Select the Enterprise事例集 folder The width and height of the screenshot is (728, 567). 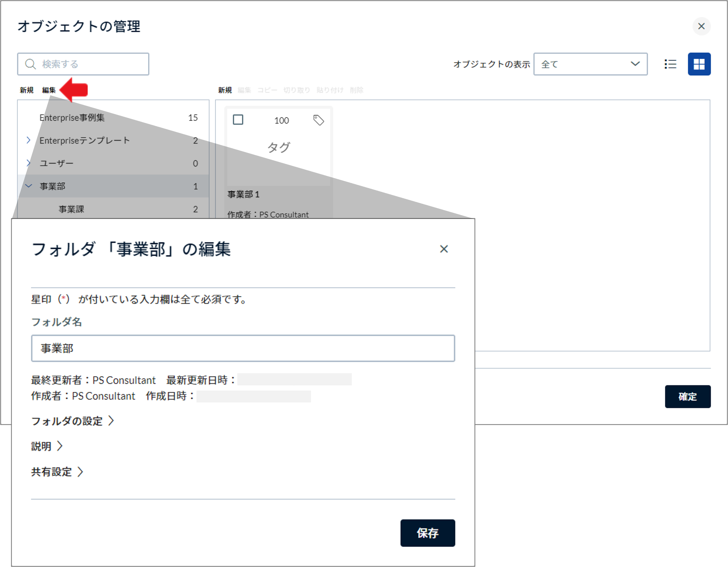click(72, 117)
